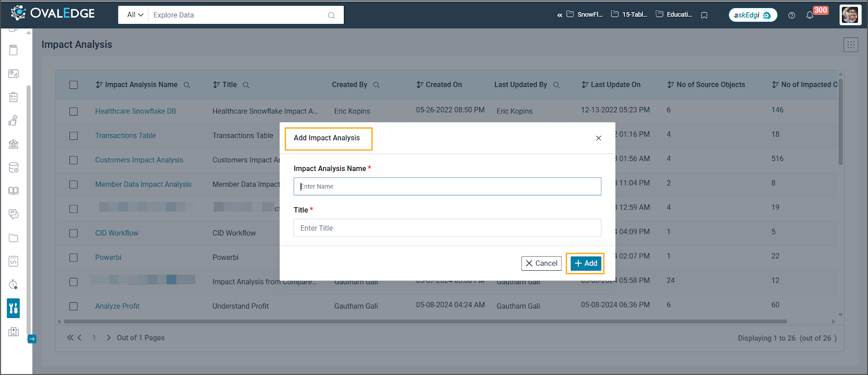Click the bookmark icon in top bar
This screenshot has width=868, height=375.
coord(704,15)
